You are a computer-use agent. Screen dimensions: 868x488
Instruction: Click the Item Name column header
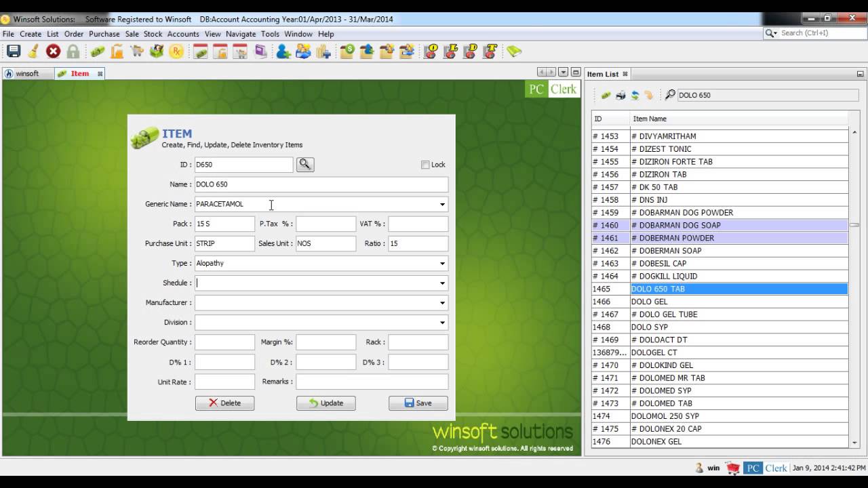pyautogui.click(x=738, y=119)
